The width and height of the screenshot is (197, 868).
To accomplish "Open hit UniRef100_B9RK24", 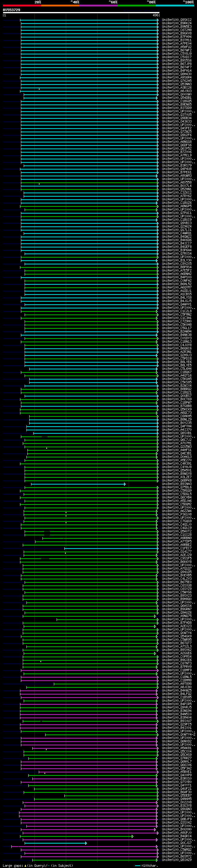I will point(177,23).
